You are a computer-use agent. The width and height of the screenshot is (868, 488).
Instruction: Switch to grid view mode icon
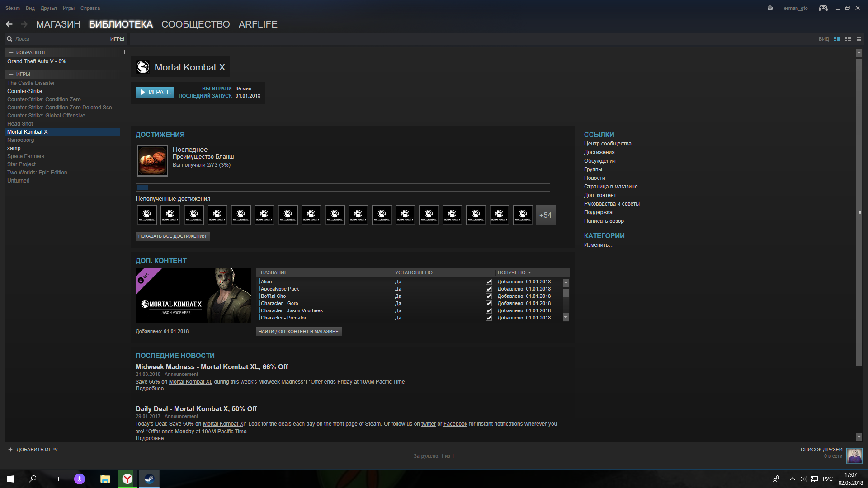click(859, 39)
